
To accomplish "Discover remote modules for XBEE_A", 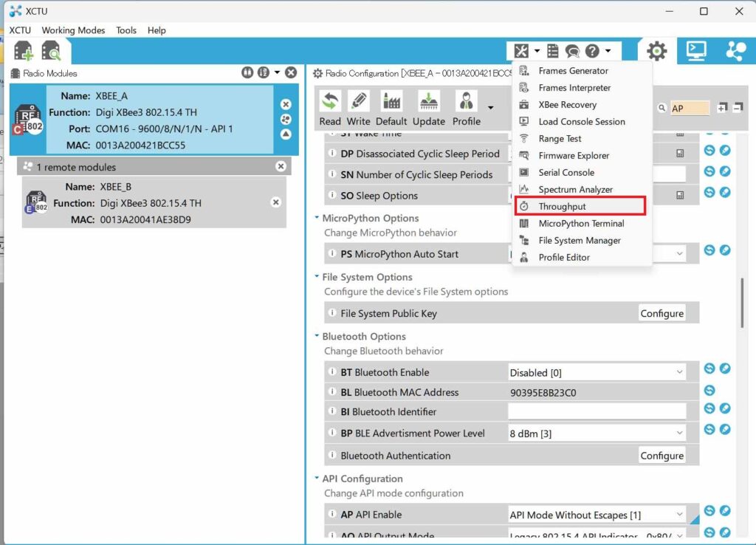I will click(x=286, y=119).
